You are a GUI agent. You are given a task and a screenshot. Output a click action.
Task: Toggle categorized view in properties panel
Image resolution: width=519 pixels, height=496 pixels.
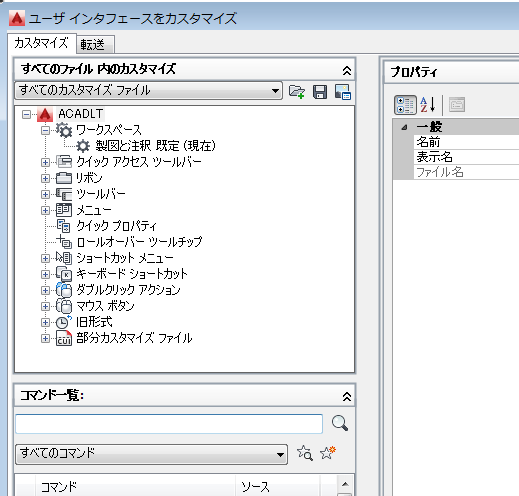[405, 105]
